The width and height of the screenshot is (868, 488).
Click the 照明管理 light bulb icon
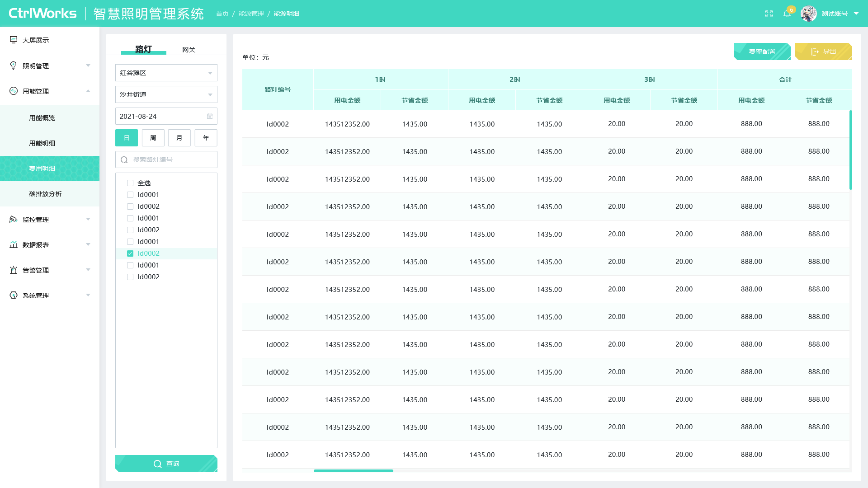click(x=14, y=66)
